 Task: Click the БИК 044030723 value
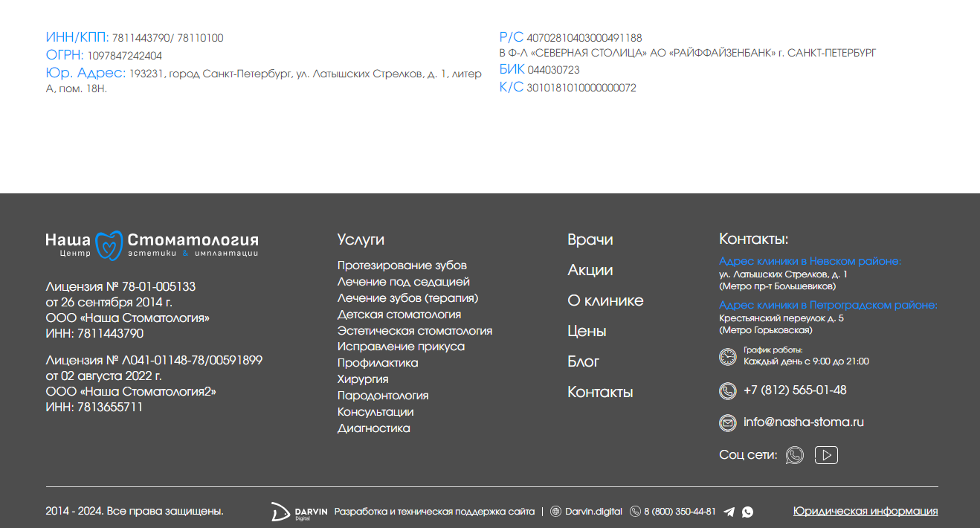point(553,70)
